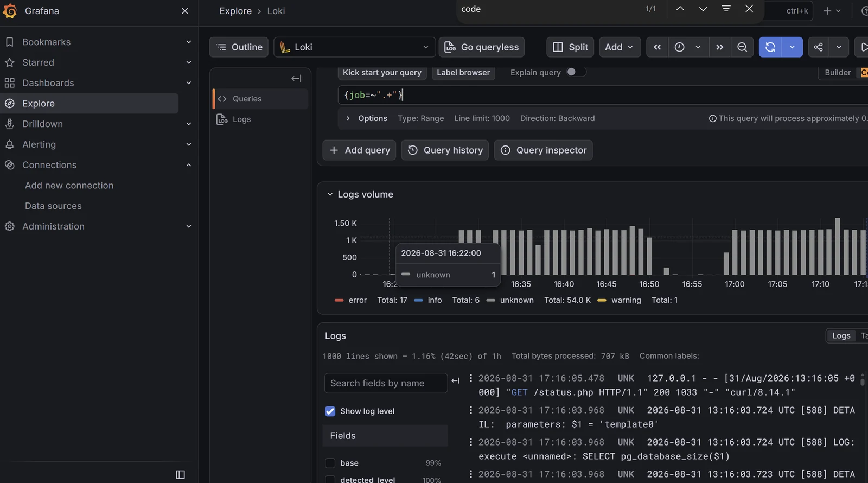Check the detected_level field checkbox
The width and height of the screenshot is (868, 483).
[330, 480]
